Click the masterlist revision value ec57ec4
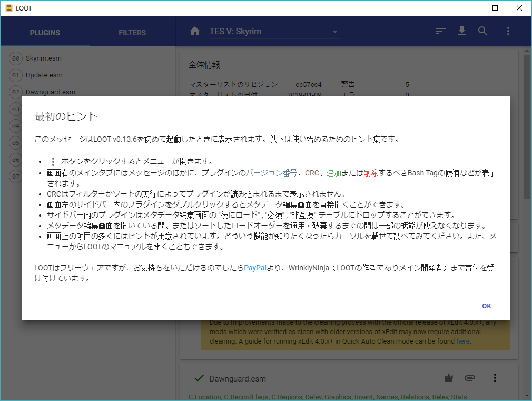532x401 pixels. 309,84
